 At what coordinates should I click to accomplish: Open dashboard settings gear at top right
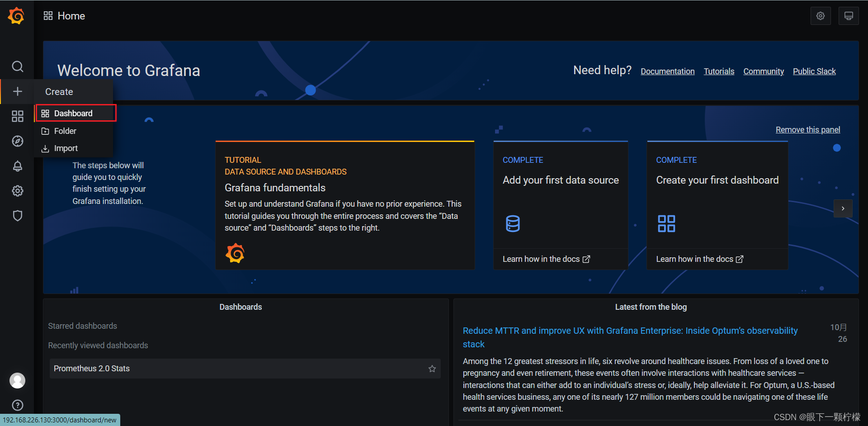click(x=821, y=16)
